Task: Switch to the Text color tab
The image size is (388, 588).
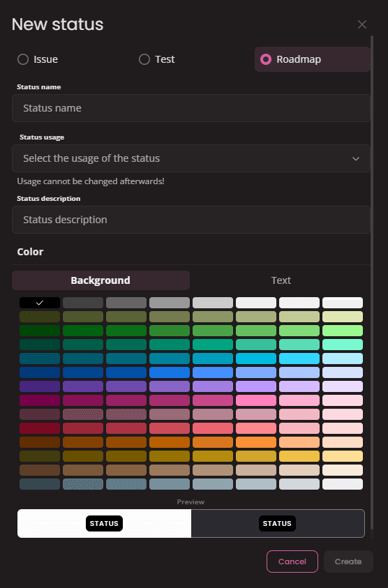Action: point(281,280)
